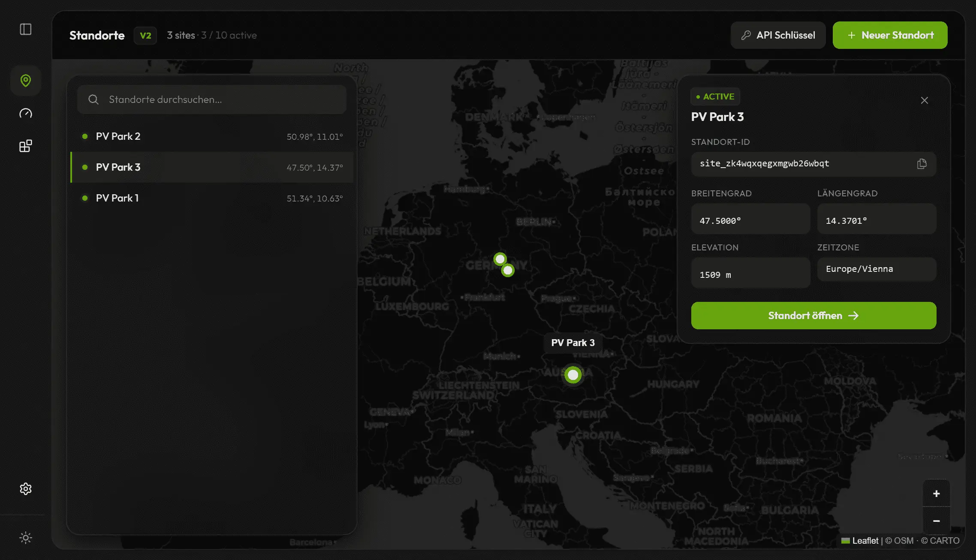
Task: Zoom in the map with plus
Action: 936,494
